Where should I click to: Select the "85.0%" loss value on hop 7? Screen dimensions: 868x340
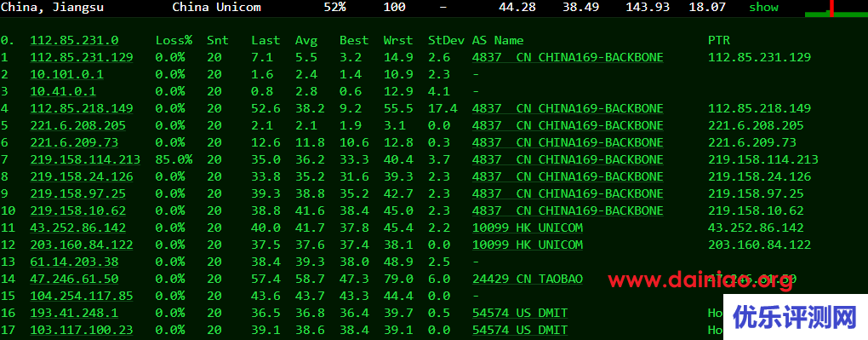tap(174, 159)
